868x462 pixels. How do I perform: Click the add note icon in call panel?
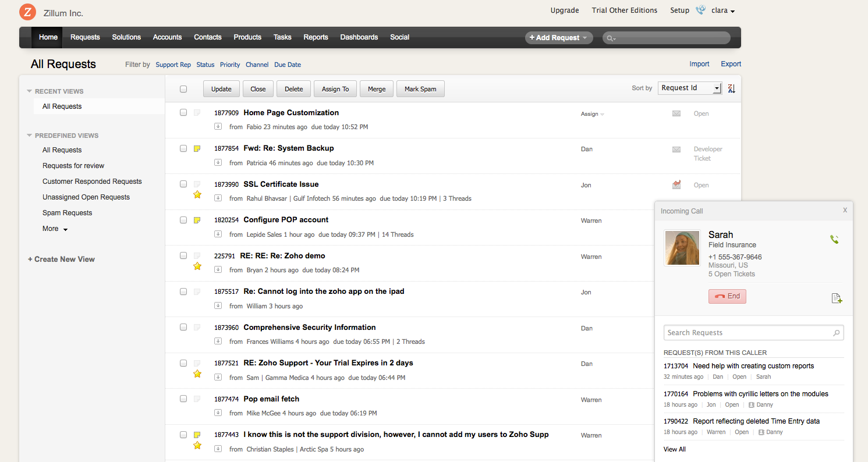click(837, 298)
